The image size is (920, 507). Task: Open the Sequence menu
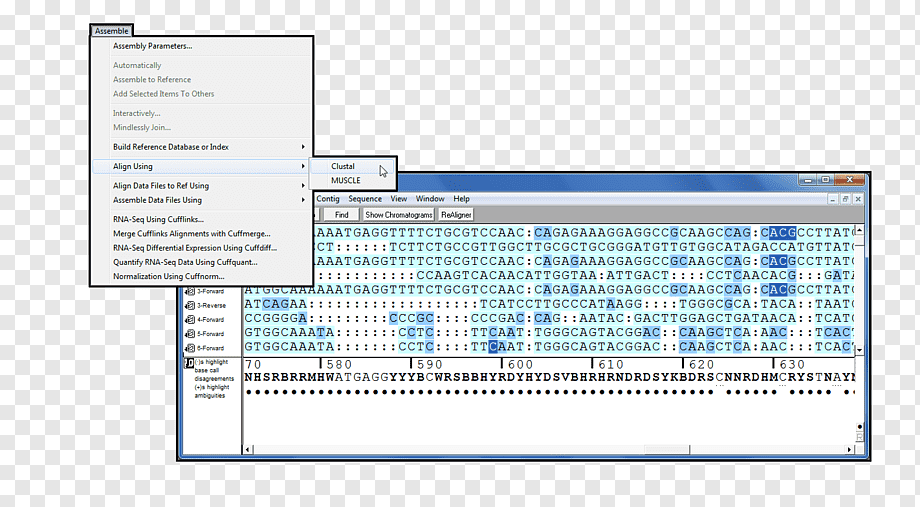tap(365, 199)
